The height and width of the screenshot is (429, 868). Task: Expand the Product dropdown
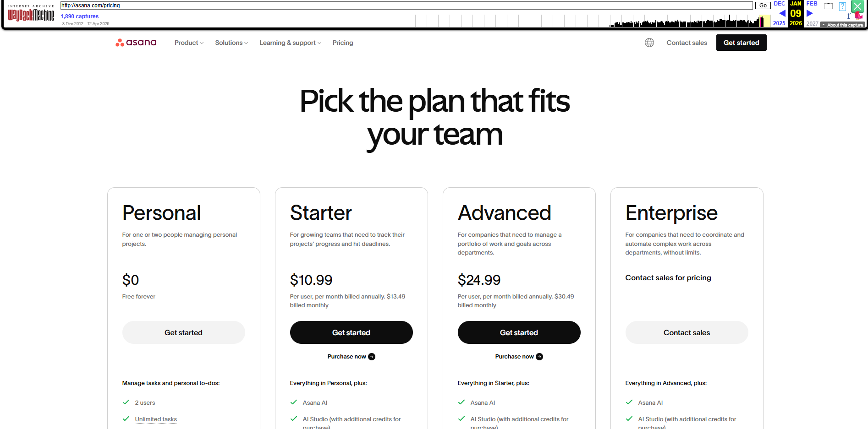pyautogui.click(x=189, y=43)
